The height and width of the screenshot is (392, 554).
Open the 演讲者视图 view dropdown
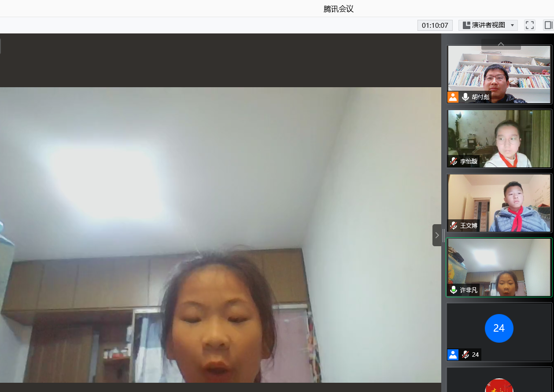[488, 25]
